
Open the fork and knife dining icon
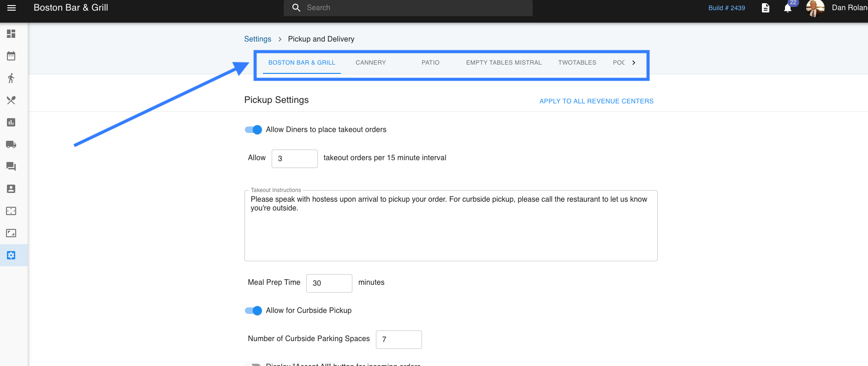tap(11, 100)
